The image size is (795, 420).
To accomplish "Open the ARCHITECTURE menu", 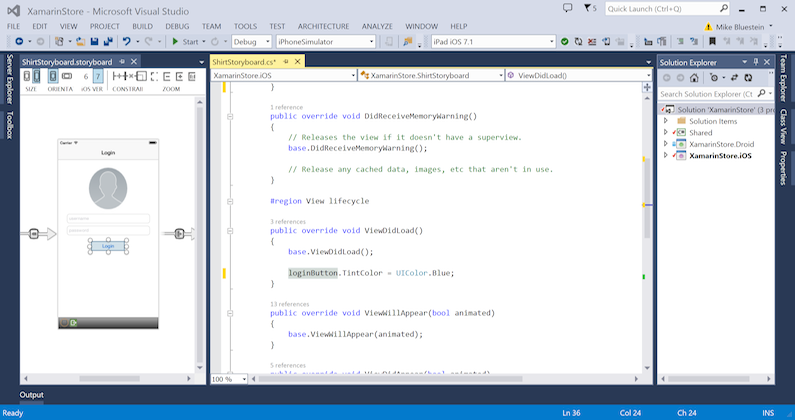I will [x=323, y=26].
